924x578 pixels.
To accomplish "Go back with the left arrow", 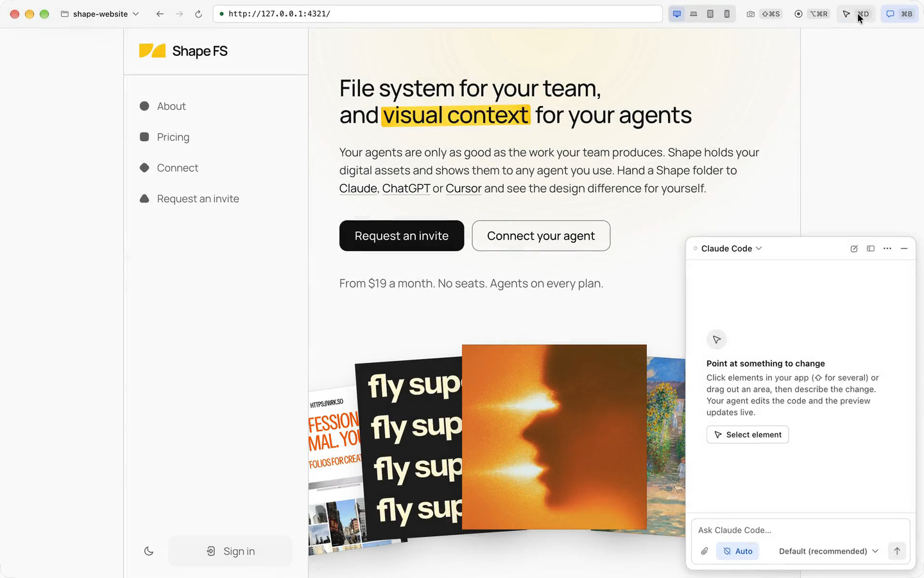I will coord(160,13).
